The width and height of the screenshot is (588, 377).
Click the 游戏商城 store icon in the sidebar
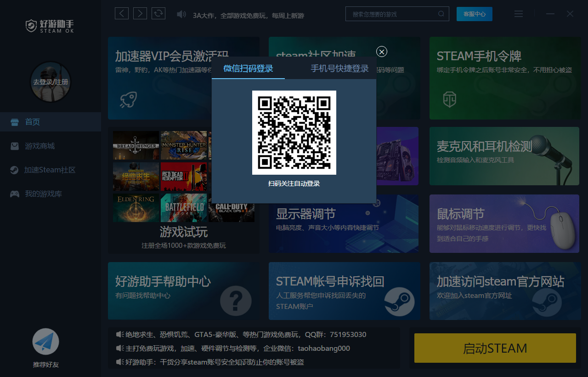(15, 146)
